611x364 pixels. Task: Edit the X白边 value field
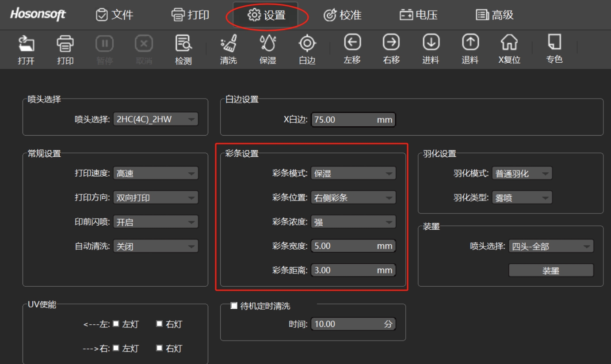(x=354, y=119)
